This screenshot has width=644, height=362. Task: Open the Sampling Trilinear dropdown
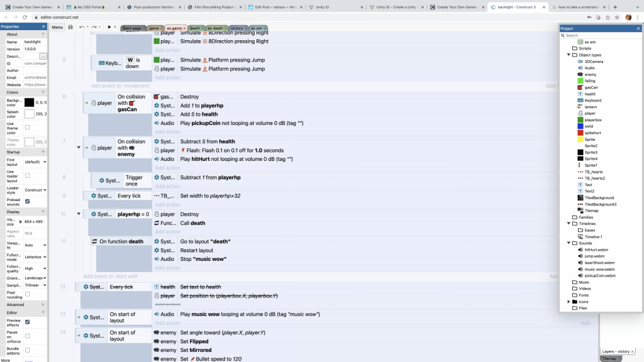[35, 285]
